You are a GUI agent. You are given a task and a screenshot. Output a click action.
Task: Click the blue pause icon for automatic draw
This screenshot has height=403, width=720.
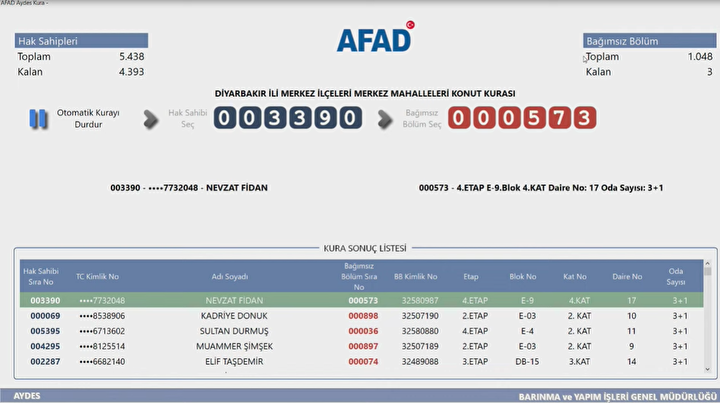[38, 119]
